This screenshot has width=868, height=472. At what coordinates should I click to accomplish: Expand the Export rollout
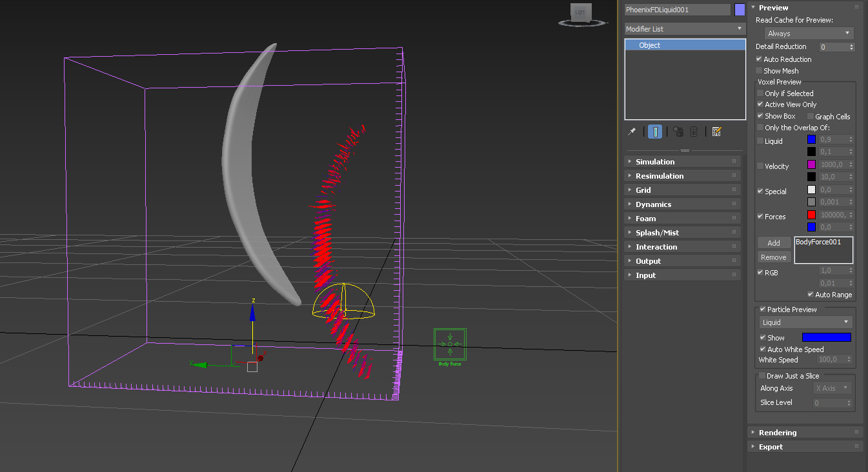pos(805,447)
